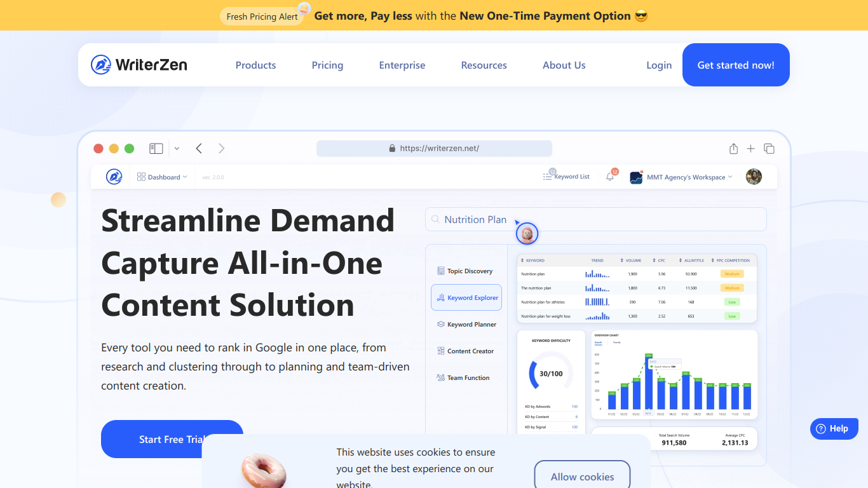Click the pen logo in the dashboard header
The height and width of the screenshot is (488, 868).
(x=114, y=177)
